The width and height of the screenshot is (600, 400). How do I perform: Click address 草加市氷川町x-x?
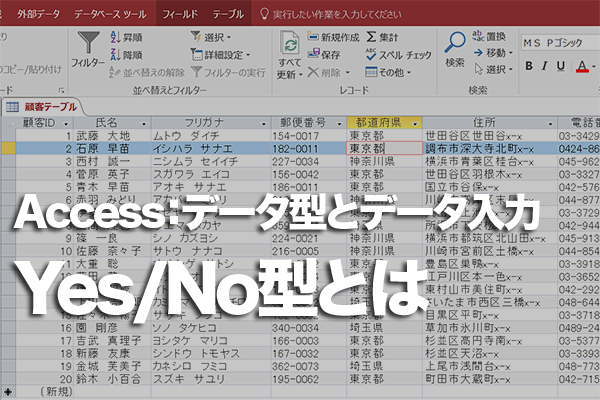pos(490,328)
